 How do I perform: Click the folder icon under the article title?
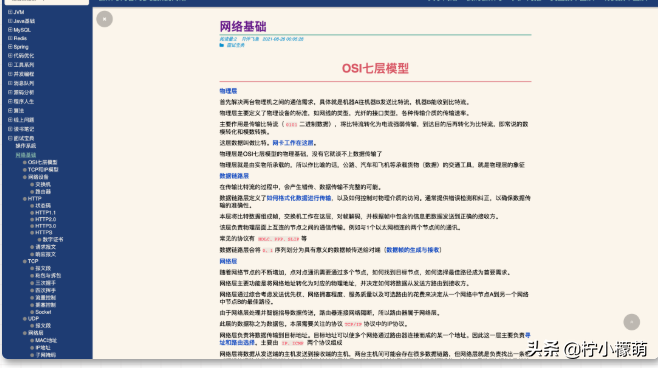[x=222, y=45]
